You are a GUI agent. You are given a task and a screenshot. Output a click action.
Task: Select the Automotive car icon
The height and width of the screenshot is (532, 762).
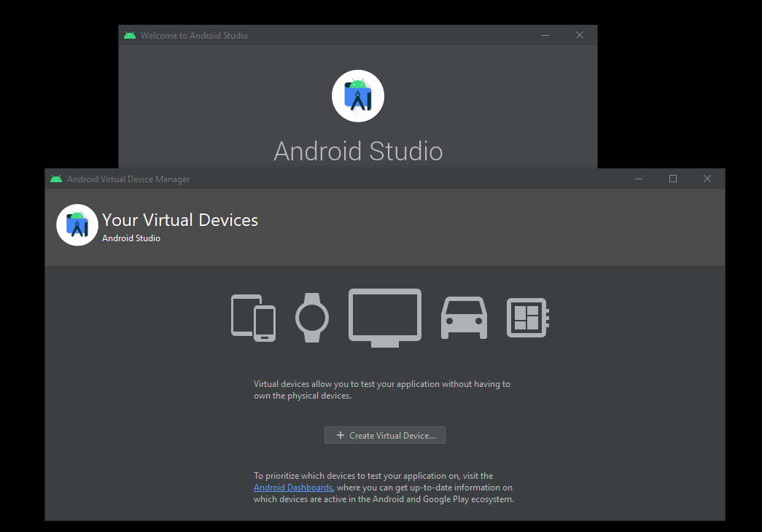(464, 318)
